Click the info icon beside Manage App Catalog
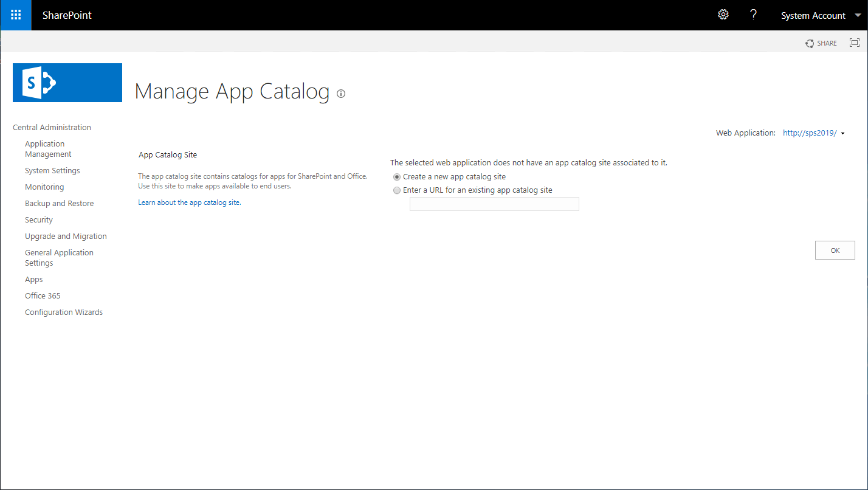 point(340,94)
